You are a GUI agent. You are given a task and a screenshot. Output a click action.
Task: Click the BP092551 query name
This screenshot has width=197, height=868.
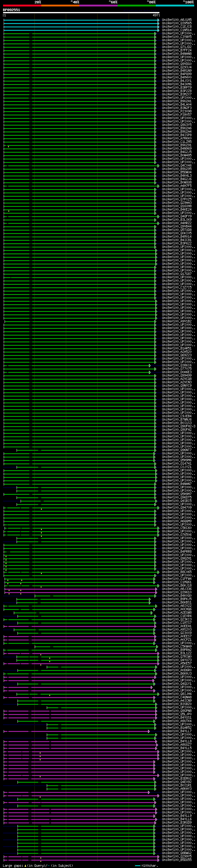(11, 10)
